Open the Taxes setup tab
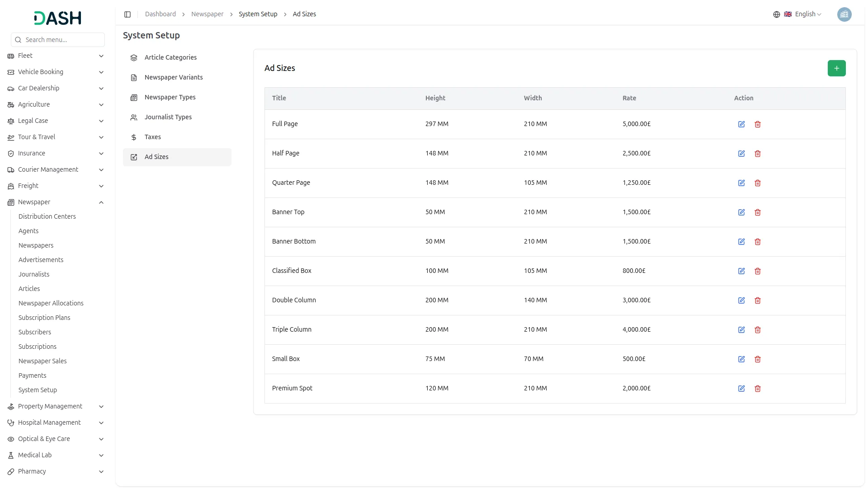868x488 pixels. click(x=153, y=137)
